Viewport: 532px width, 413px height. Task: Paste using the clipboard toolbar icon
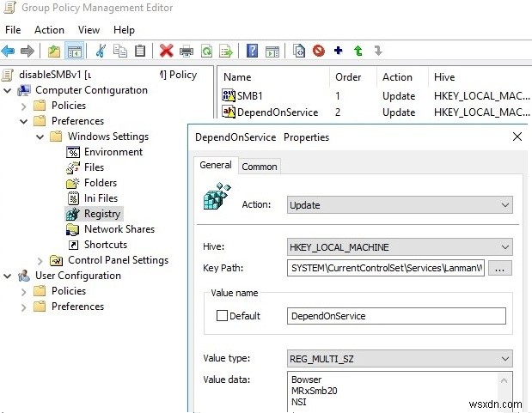[140, 51]
